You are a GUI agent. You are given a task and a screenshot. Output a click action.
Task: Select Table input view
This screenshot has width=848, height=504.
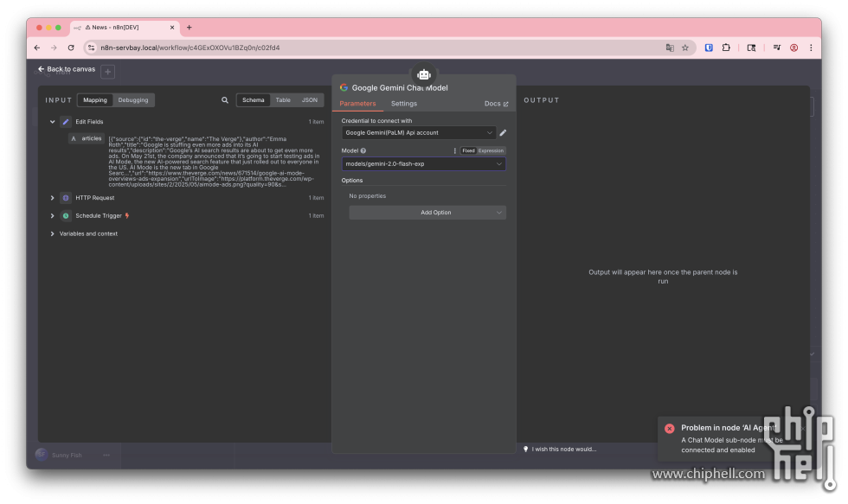pyautogui.click(x=283, y=100)
